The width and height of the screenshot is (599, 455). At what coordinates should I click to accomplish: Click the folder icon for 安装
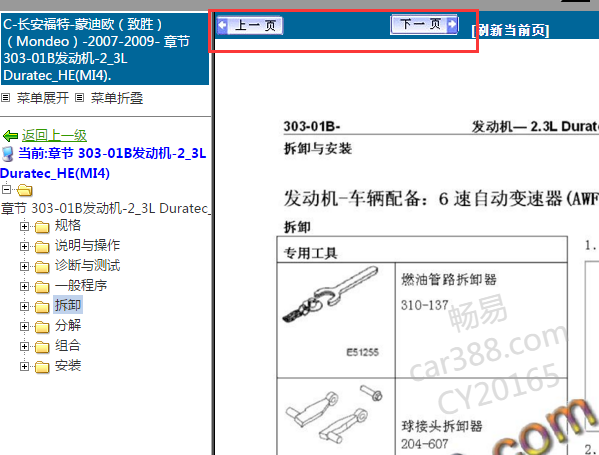click(42, 367)
